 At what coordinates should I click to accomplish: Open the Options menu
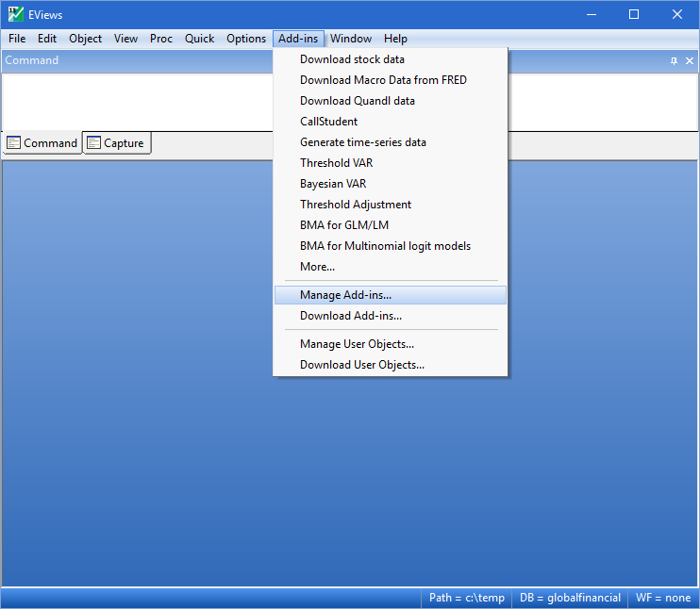click(x=246, y=39)
